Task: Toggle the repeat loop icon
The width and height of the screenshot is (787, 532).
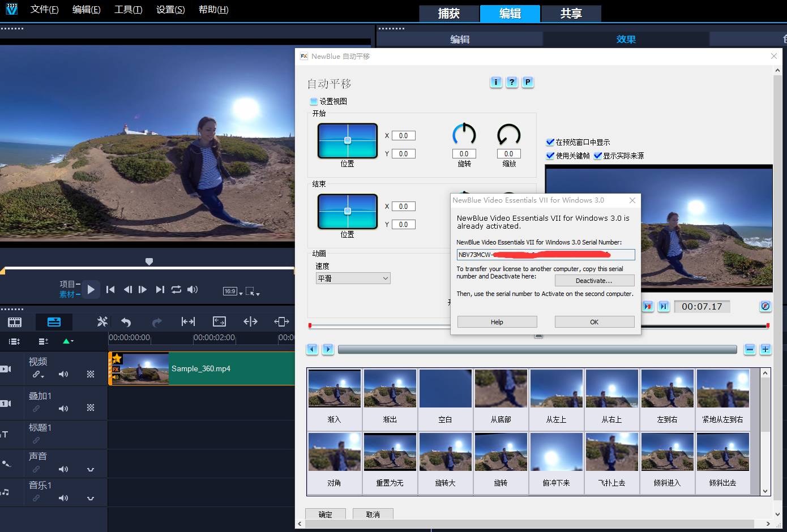Action: coord(177,289)
